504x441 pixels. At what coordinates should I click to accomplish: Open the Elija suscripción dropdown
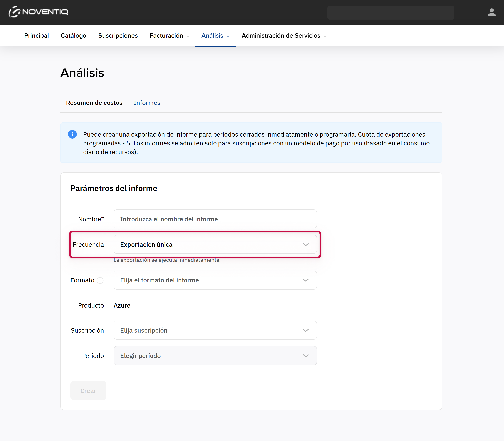pyautogui.click(x=215, y=330)
